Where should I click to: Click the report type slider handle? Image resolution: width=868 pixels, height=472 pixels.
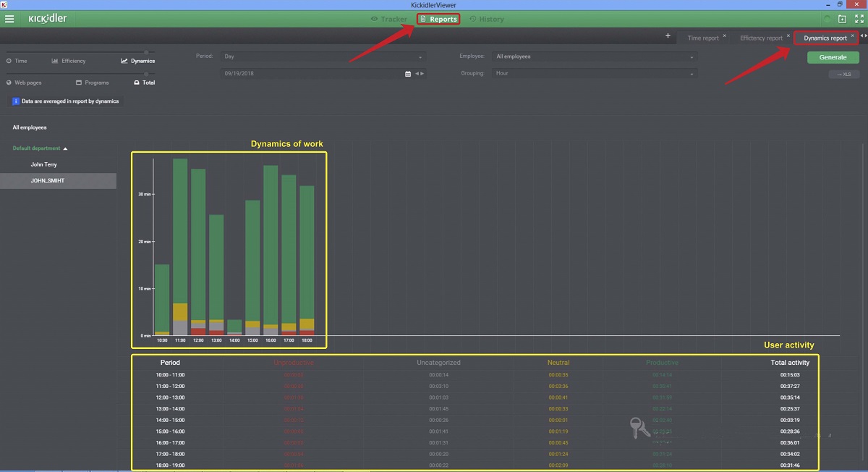[147, 52]
